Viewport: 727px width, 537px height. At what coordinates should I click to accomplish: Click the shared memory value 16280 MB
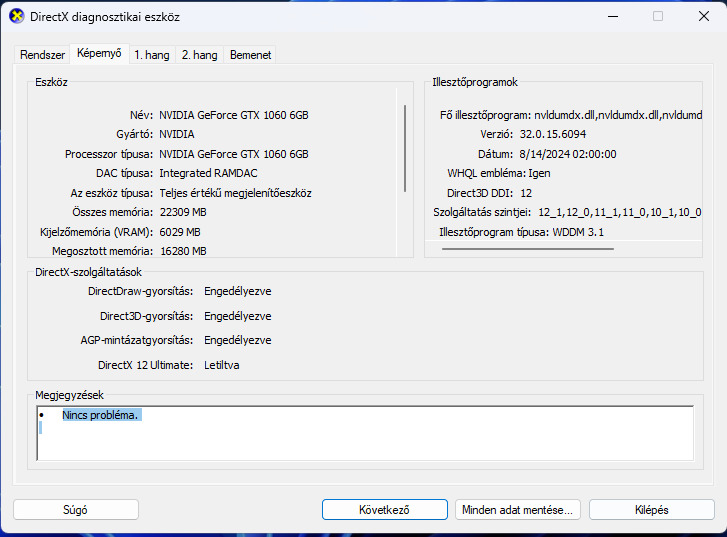(x=183, y=251)
